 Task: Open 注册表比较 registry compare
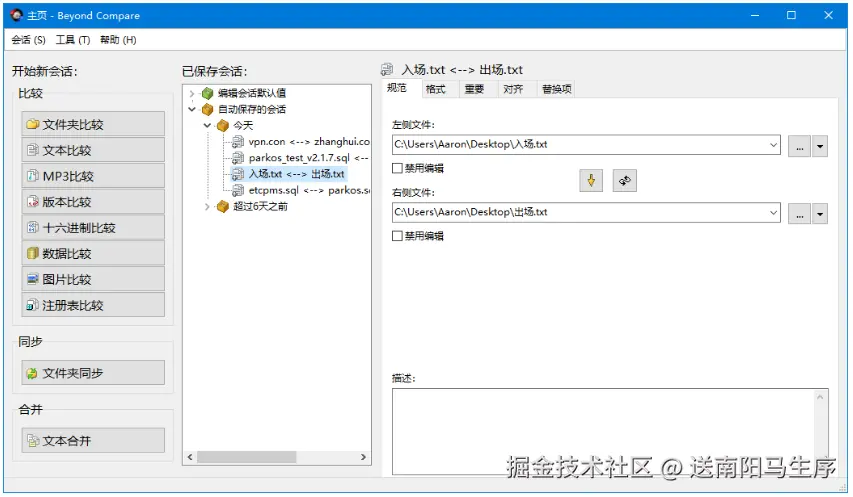click(93, 305)
